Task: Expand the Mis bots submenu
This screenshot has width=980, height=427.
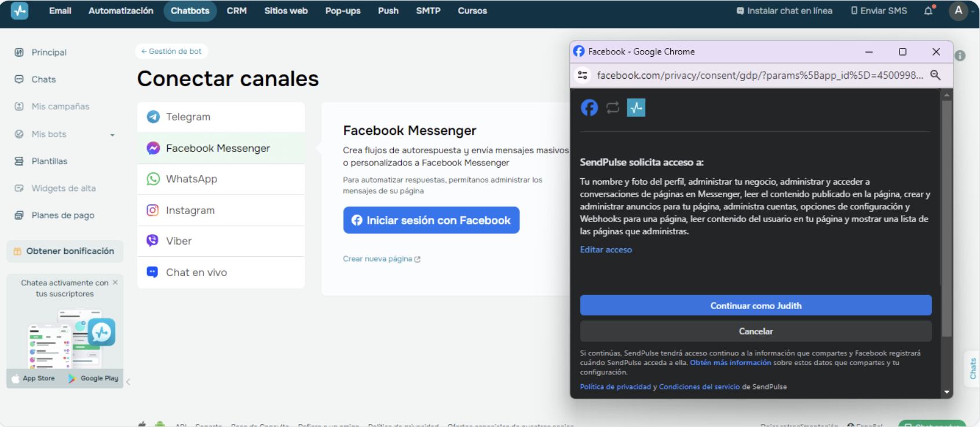Action: [112, 135]
